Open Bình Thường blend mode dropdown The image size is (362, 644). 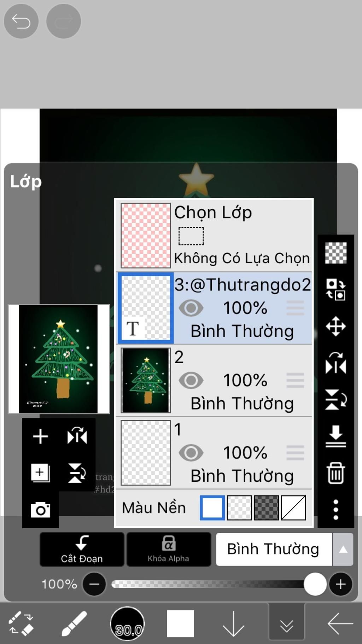click(x=274, y=549)
